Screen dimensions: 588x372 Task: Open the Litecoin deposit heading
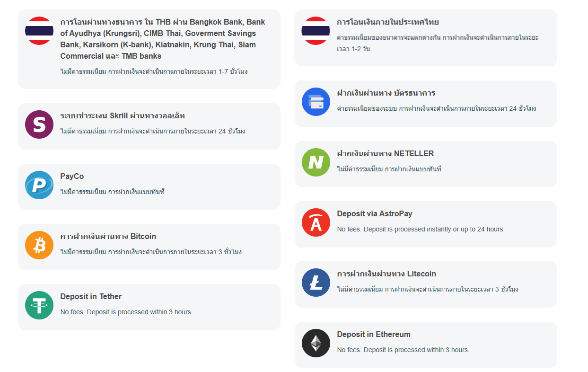386,274
